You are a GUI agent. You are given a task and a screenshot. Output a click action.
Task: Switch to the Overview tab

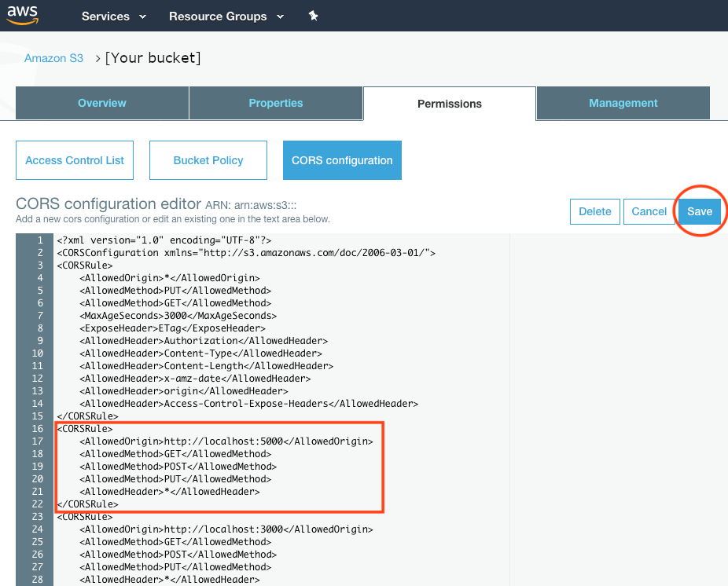[101, 103]
